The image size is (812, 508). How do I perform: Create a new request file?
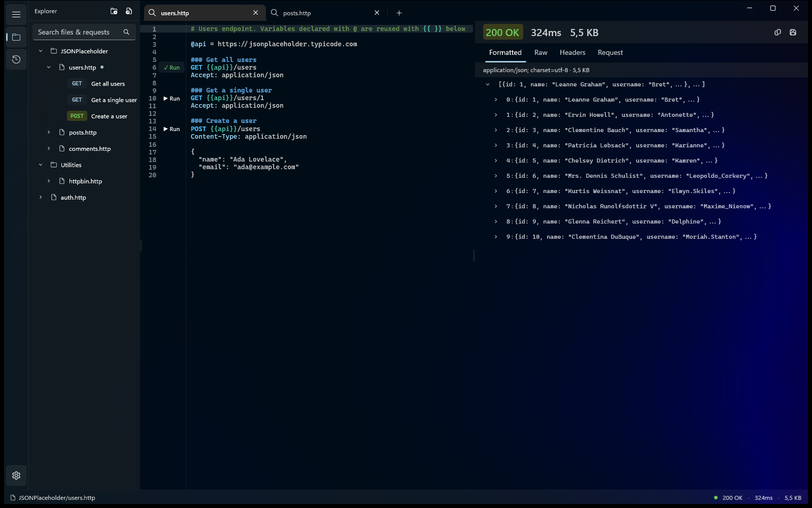point(129,11)
